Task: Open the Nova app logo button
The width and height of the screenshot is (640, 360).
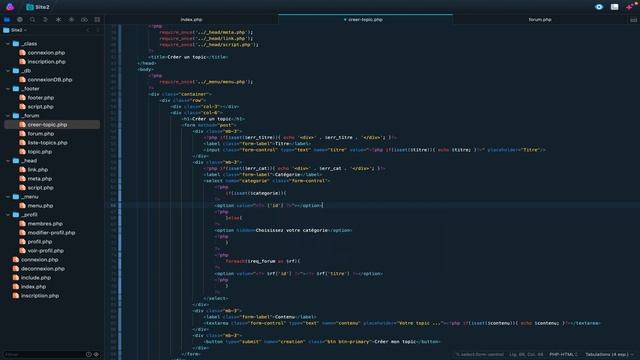Action: (x=10, y=7)
